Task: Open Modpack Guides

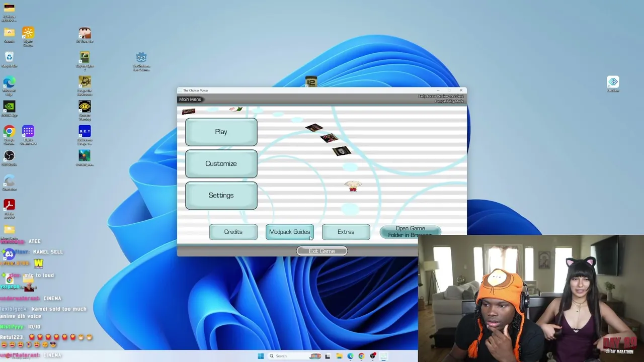Action: (x=289, y=232)
